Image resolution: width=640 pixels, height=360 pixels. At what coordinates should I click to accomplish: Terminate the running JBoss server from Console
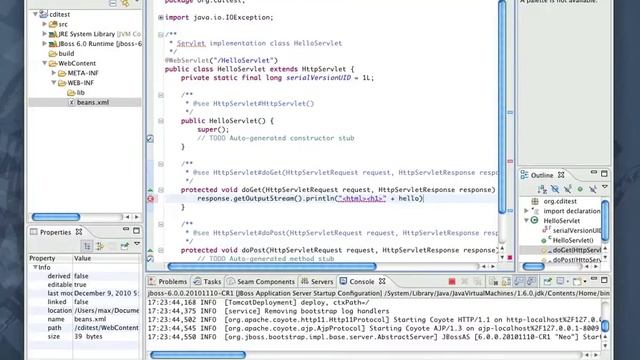coord(452,281)
